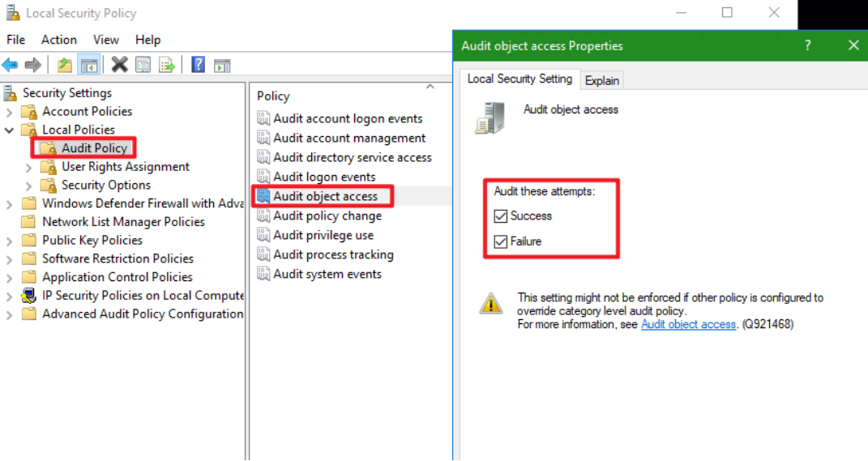
Task: Select Audit logon events policy
Action: pos(324,177)
